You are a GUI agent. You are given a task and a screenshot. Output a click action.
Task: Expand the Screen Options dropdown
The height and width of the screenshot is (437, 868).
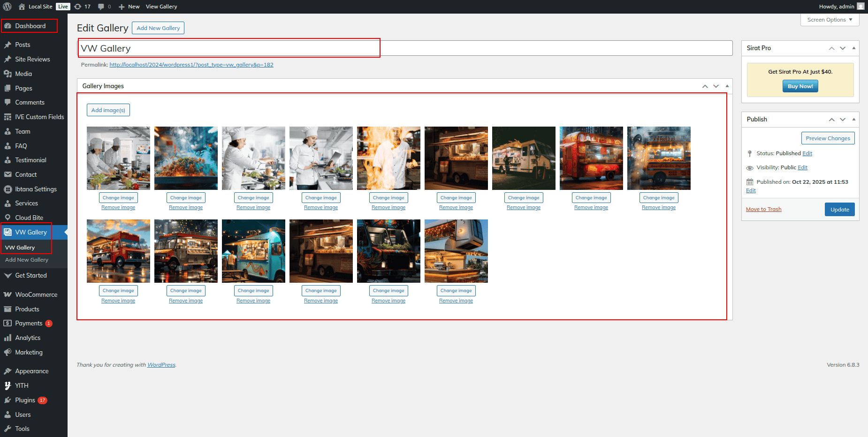click(830, 20)
